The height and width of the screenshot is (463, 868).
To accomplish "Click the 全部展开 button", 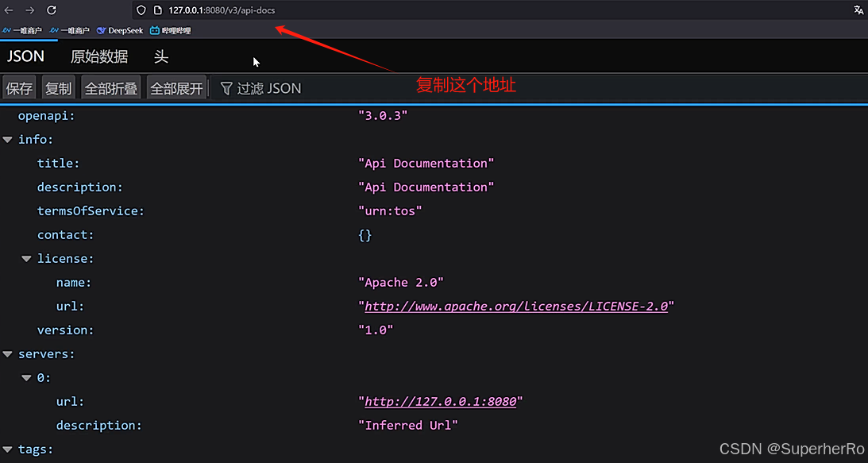I will 176,88.
